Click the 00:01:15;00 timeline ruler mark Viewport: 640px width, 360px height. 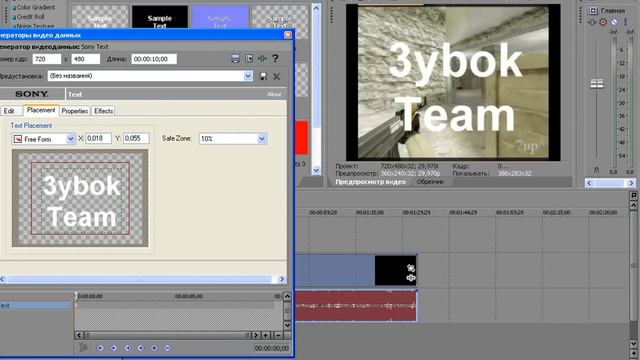(x=369, y=213)
